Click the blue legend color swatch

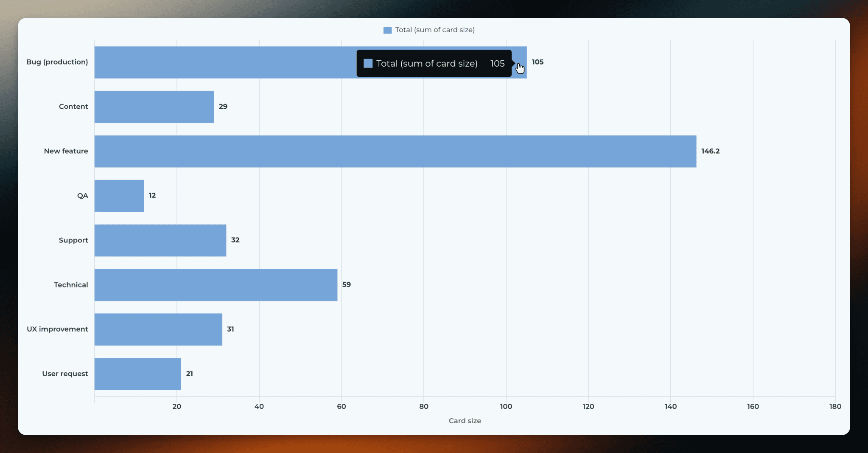[387, 30]
